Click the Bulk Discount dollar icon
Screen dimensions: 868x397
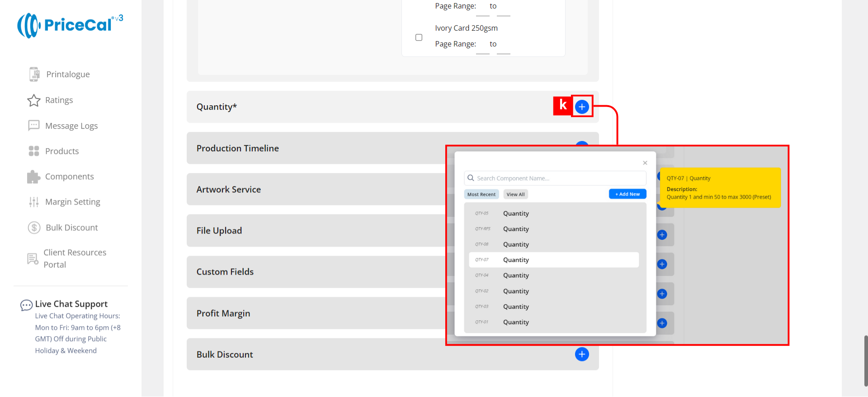click(x=34, y=228)
